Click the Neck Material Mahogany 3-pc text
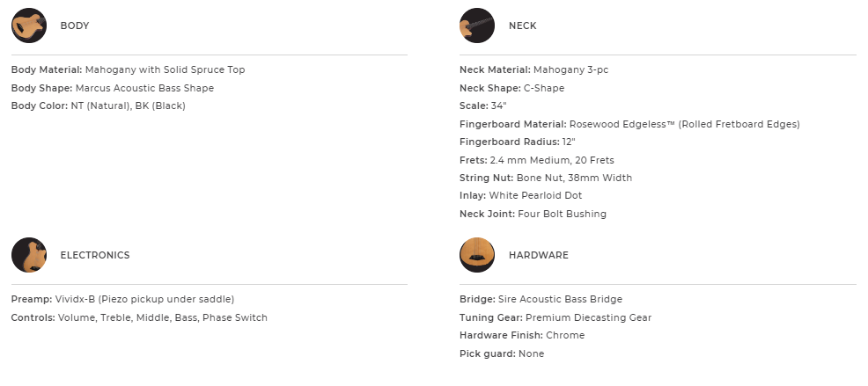This screenshot has width=868, height=386. tap(534, 69)
